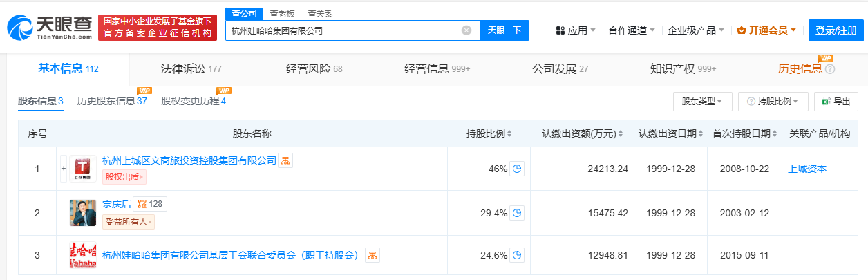This screenshot has height=280, width=868.
Task: Expand 企业级产品 dropdown menu
Action: click(x=696, y=30)
